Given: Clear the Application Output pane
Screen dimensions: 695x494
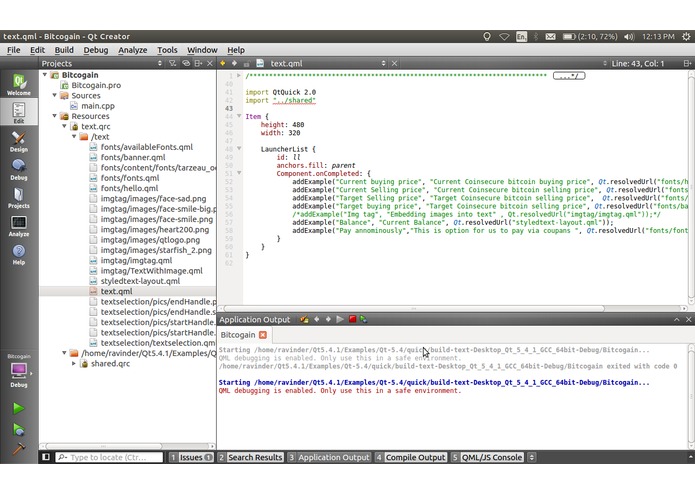Looking at the screenshot, I should pyautogui.click(x=304, y=319).
